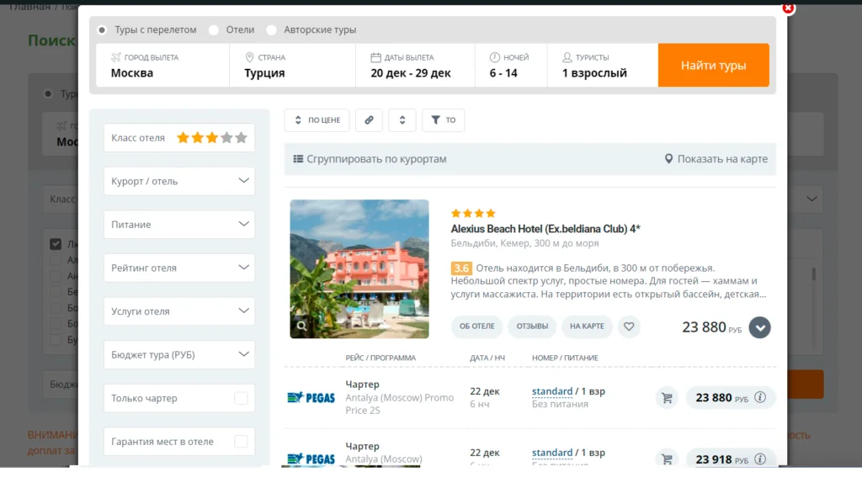Toggle sort order arrows icon
862x504 pixels.
(x=402, y=120)
